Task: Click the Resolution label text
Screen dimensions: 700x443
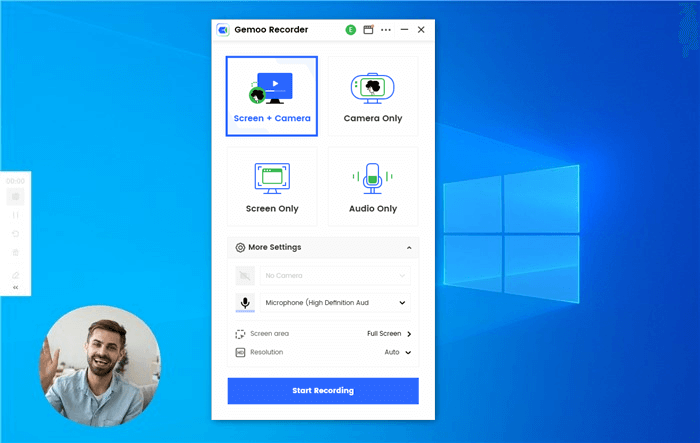Action: [x=267, y=352]
